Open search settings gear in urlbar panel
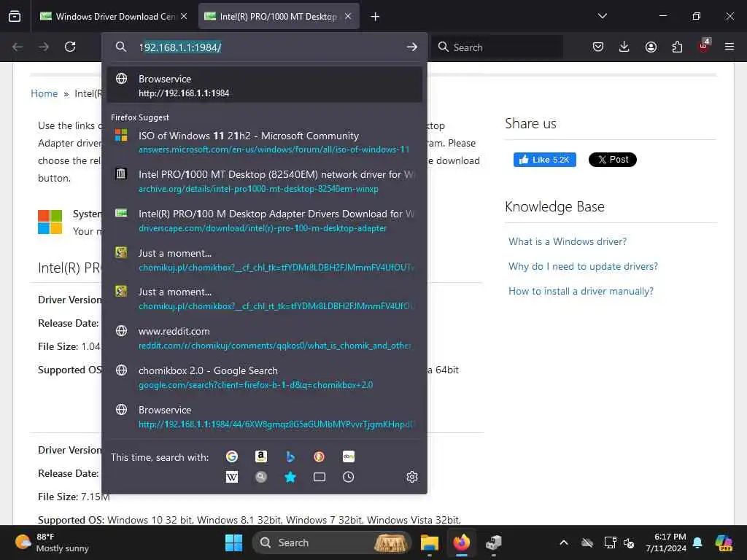747x560 pixels. coord(412,477)
